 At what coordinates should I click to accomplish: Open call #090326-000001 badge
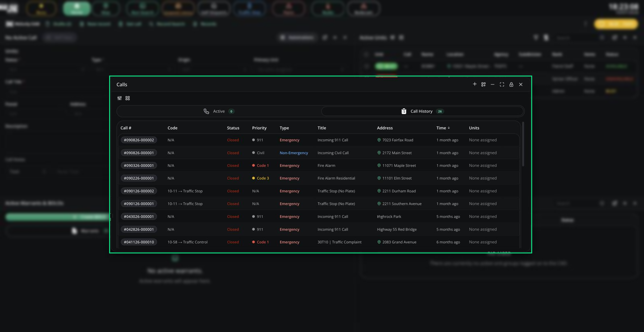139,165
